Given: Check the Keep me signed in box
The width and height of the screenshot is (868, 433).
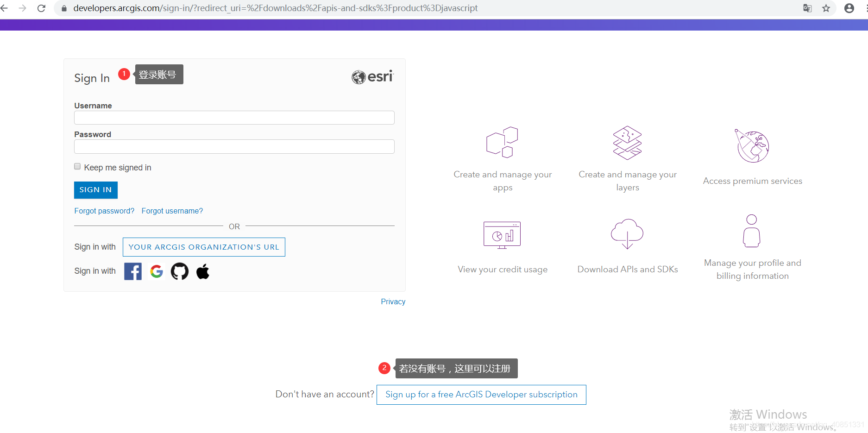Looking at the screenshot, I should click(77, 167).
